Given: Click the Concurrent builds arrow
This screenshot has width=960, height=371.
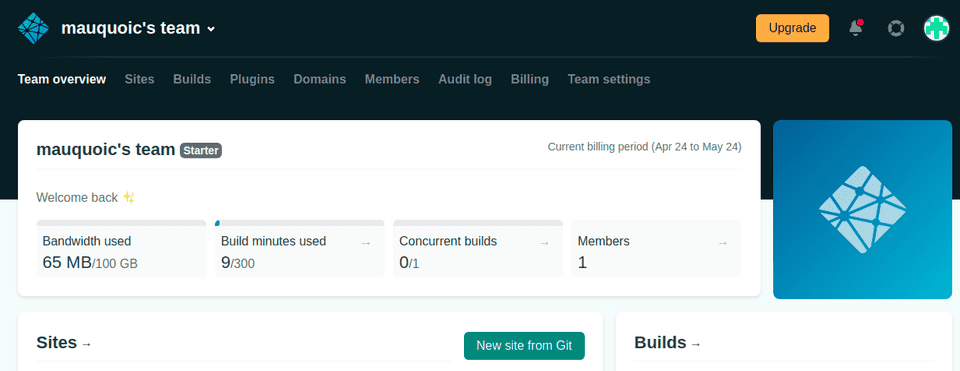Looking at the screenshot, I should [x=544, y=243].
